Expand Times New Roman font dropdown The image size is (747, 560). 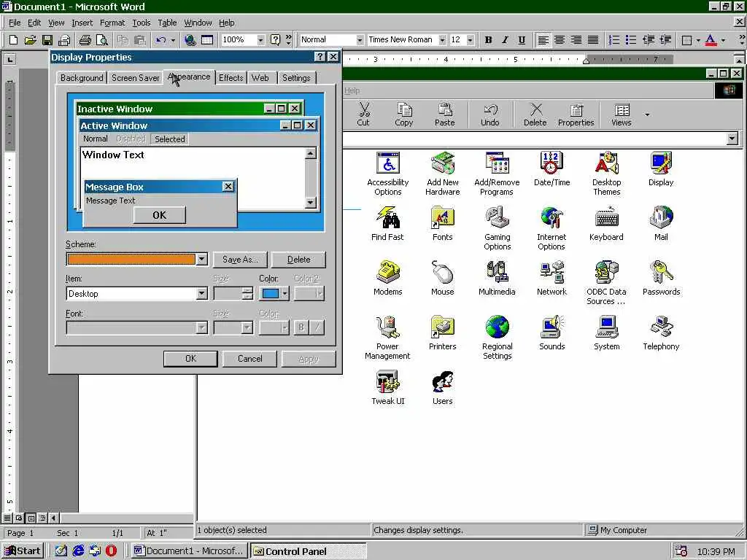pos(442,40)
